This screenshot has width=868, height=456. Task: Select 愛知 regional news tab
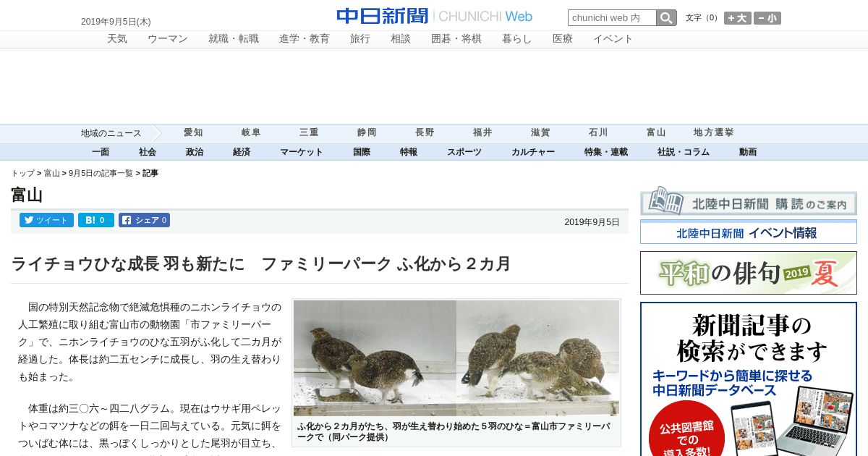(193, 132)
